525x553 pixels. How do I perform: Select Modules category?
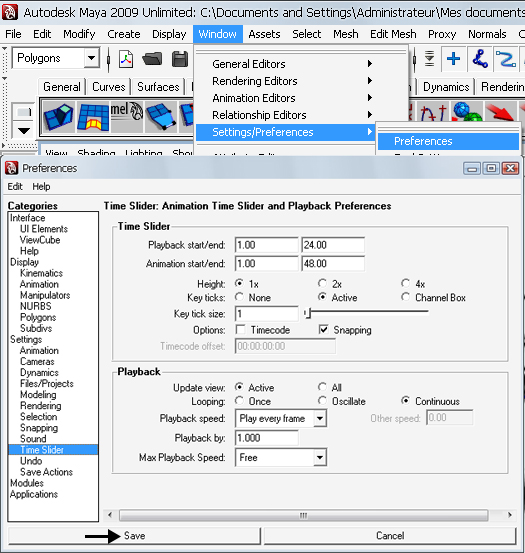(27, 483)
